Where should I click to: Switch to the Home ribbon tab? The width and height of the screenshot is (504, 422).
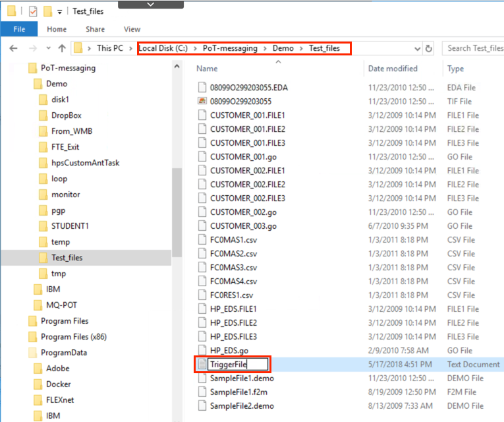coord(57,29)
